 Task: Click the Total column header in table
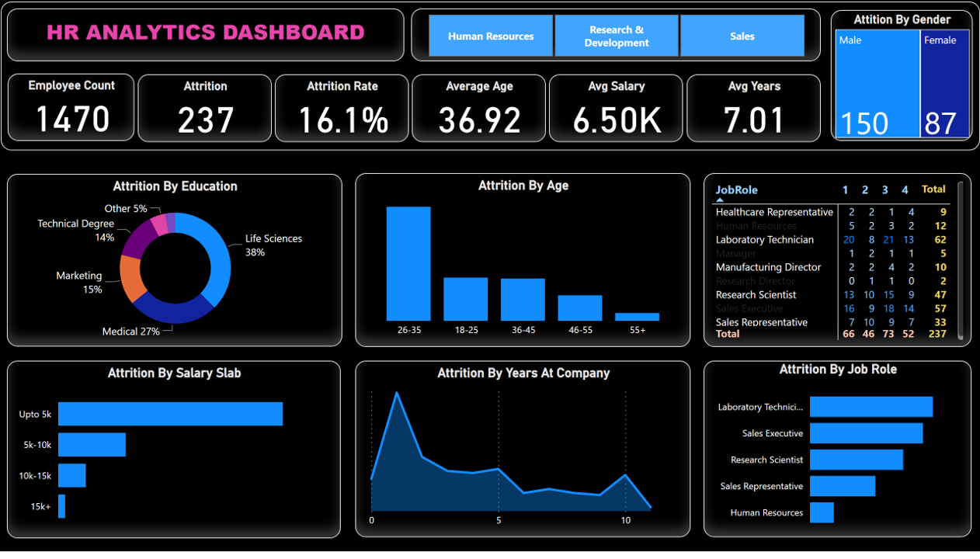(x=933, y=189)
